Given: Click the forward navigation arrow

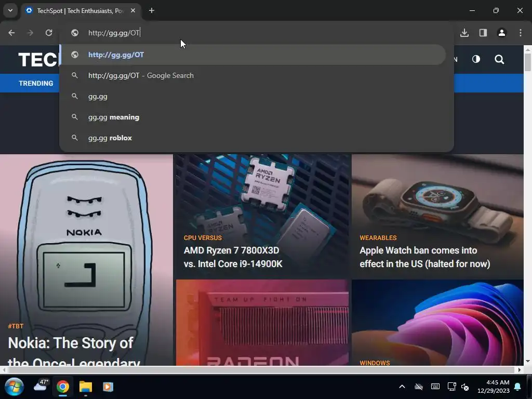Looking at the screenshot, I should (30, 33).
